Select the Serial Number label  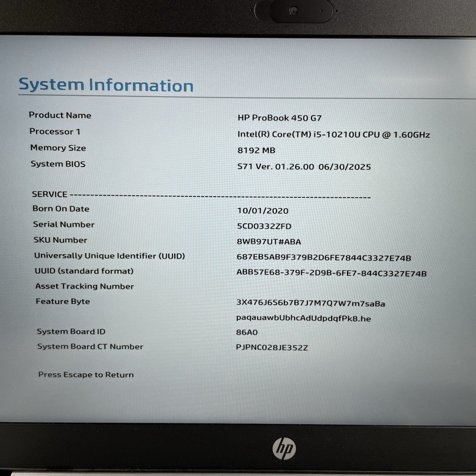click(64, 225)
